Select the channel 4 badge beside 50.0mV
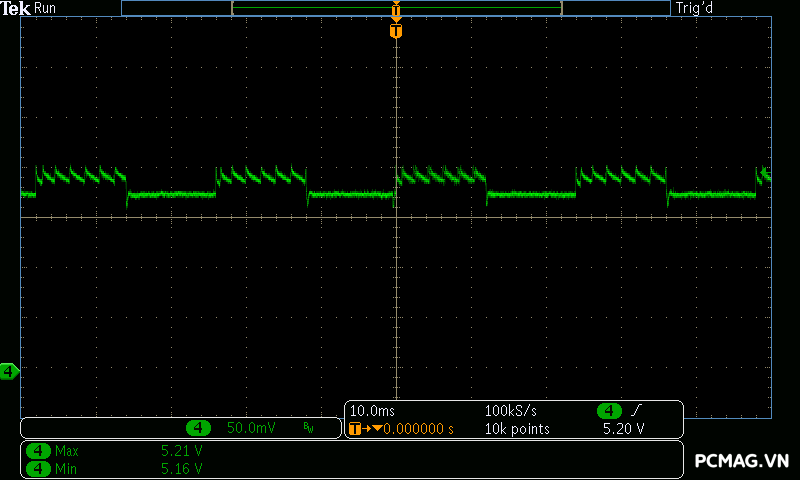The image size is (800, 480). click(x=199, y=428)
